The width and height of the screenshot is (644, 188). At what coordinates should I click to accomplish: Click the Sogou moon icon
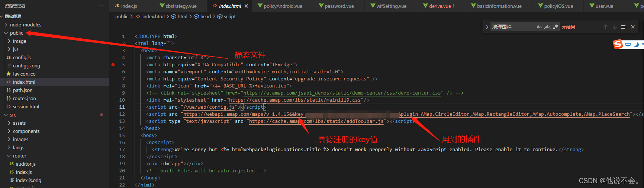point(637,45)
